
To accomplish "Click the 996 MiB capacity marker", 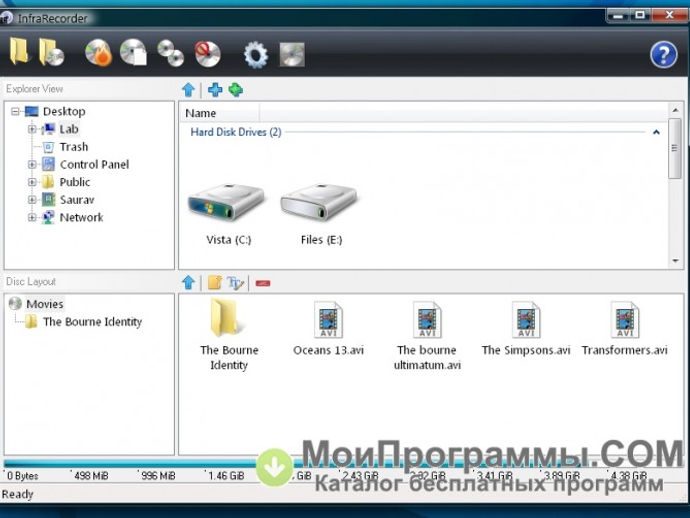I will (158, 476).
